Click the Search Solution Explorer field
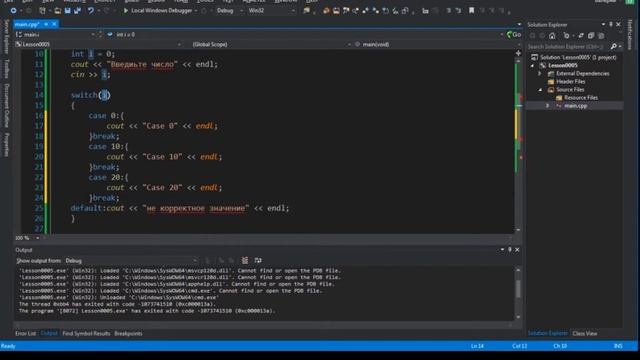The height and width of the screenshot is (360, 640). pos(568,47)
